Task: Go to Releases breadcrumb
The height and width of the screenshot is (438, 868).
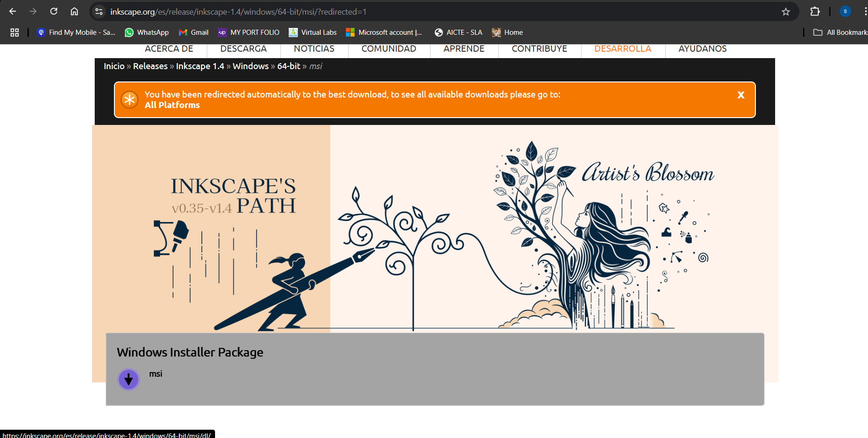Action: [150, 66]
